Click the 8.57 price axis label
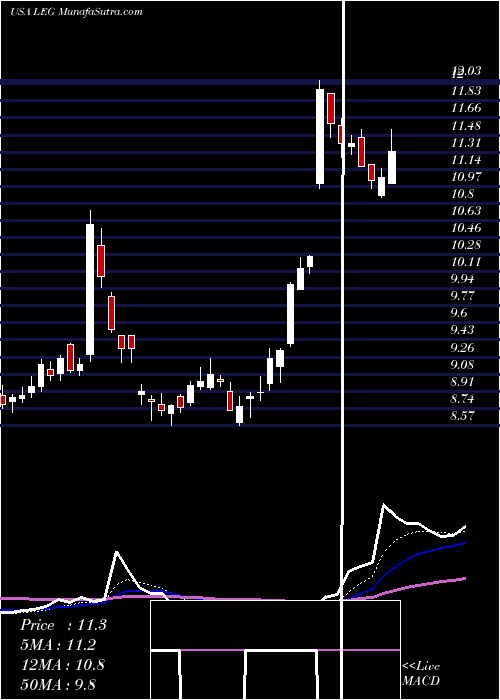500x700 pixels. click(464, 416)
